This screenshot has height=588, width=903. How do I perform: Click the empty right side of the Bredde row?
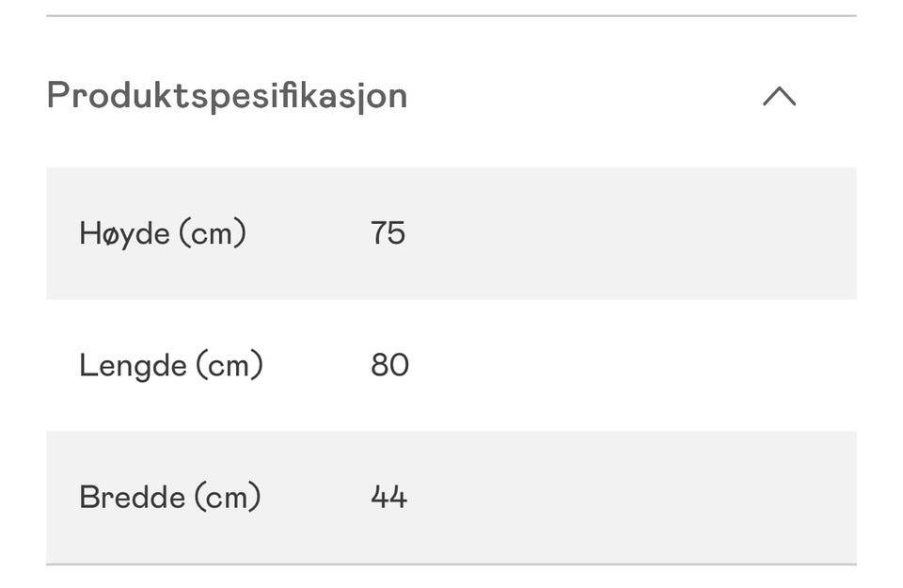pos(632,497)
